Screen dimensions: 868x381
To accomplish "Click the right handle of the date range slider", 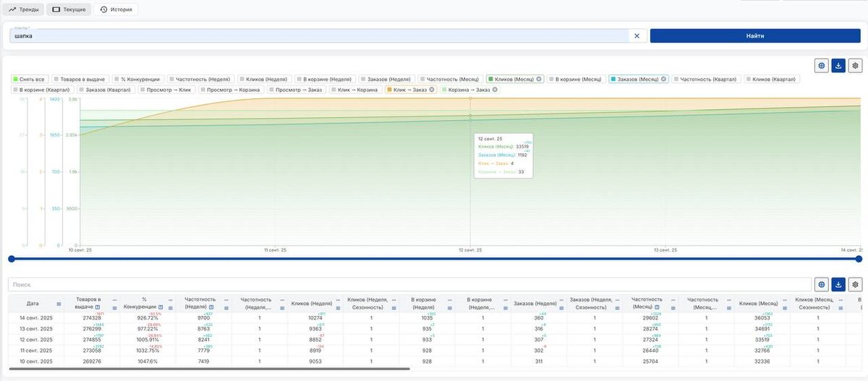I will point(859,259).
